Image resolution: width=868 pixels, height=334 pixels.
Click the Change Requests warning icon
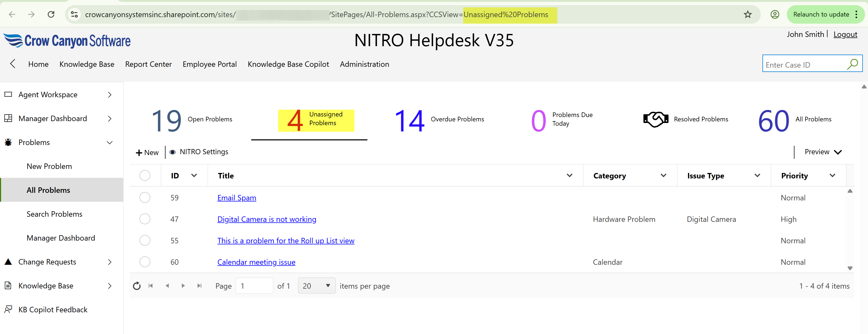[x=8, y=261]
